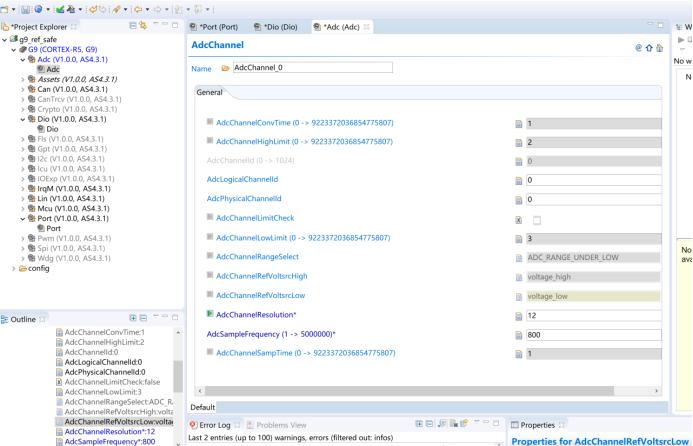Expand the Can (V1.0.0, AS4.3.1) node

[x=23, y=89]
